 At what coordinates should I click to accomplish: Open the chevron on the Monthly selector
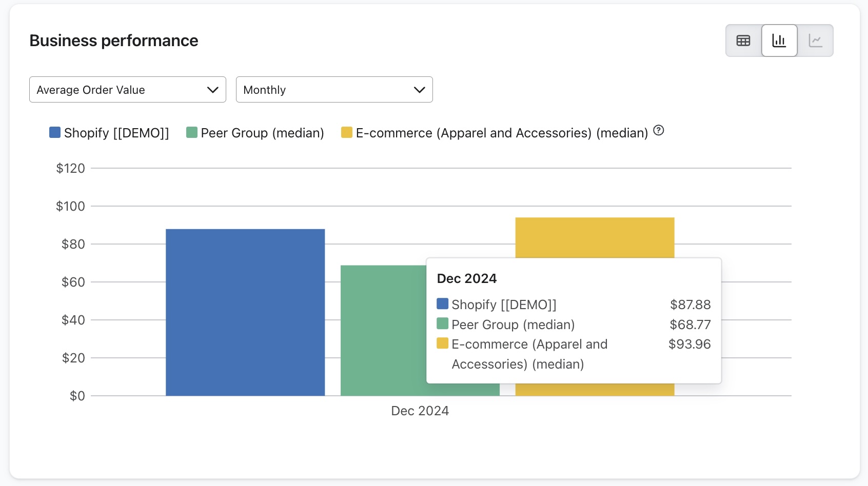pyautogui.click(x=420, y=89)
